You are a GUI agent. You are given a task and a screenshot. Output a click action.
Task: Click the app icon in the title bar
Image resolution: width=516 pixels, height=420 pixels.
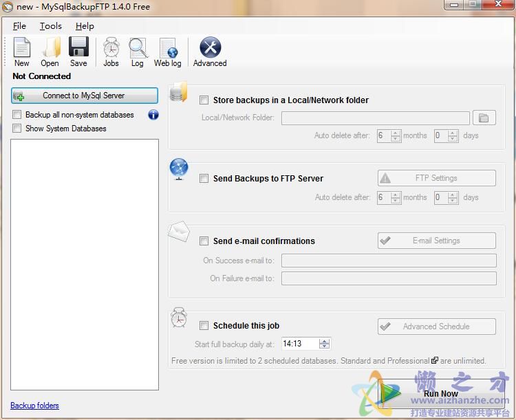coord(8,7)
